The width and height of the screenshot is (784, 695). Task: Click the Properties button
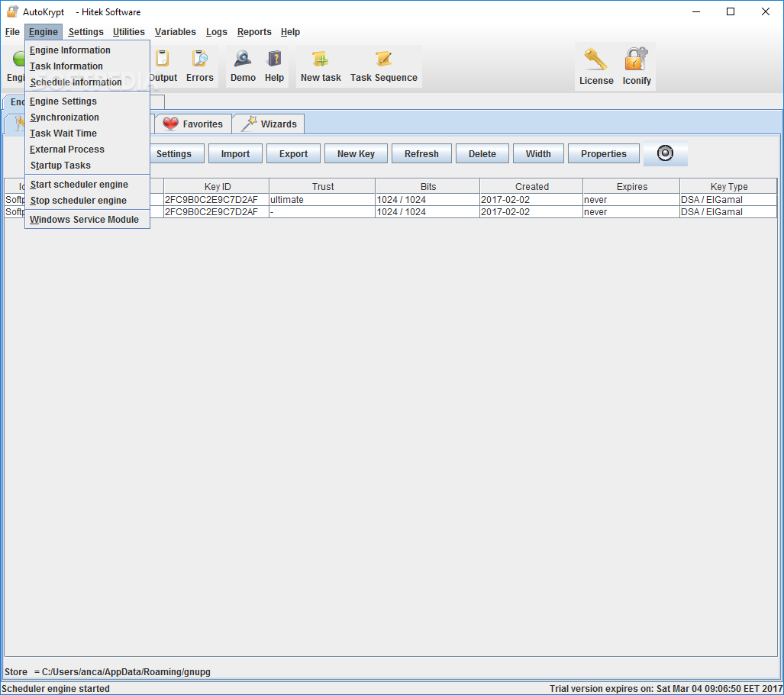(x=604, y=154)
